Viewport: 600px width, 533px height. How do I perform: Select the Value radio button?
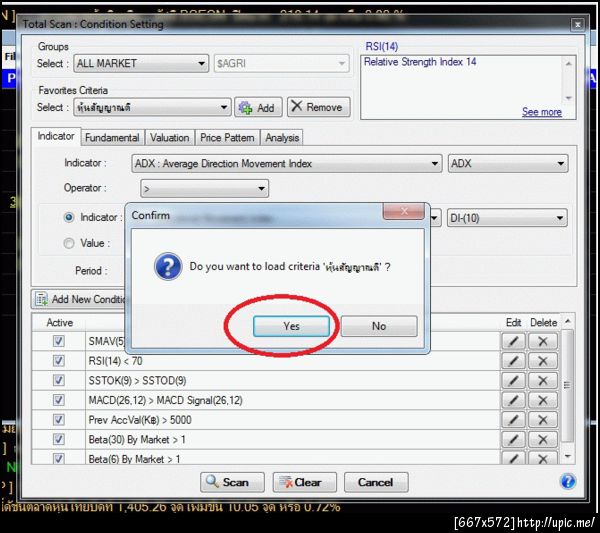tap(69, 243)
